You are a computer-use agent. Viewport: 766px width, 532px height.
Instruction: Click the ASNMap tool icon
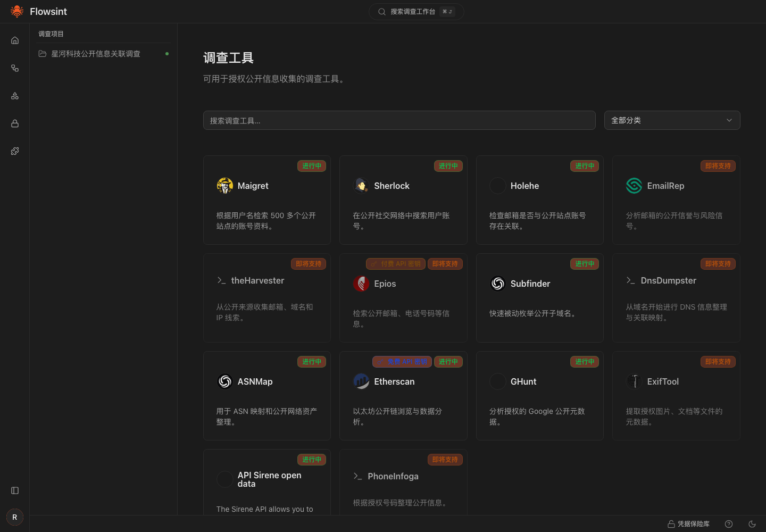coord(225,381)
